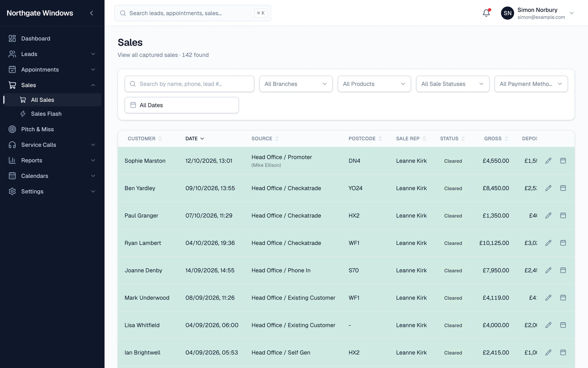Screen dimensions: 588x368
Task: Click customer name Joanne Denby
Action: (143, 270)
